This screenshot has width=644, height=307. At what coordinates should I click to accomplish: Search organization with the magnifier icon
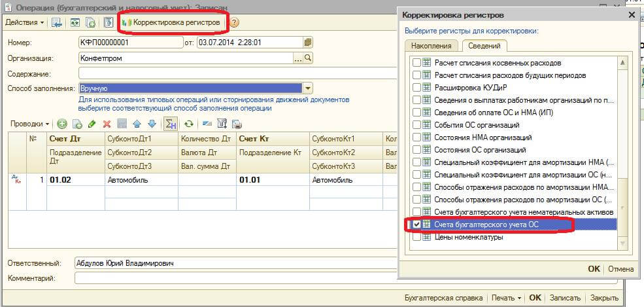[x=309, y=58]
